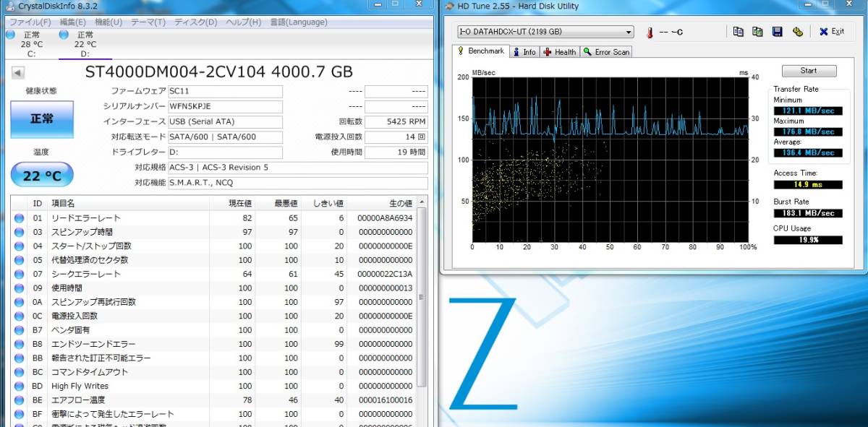
Task: Switch to the Benchmark tab
Action: pos(480,51)
